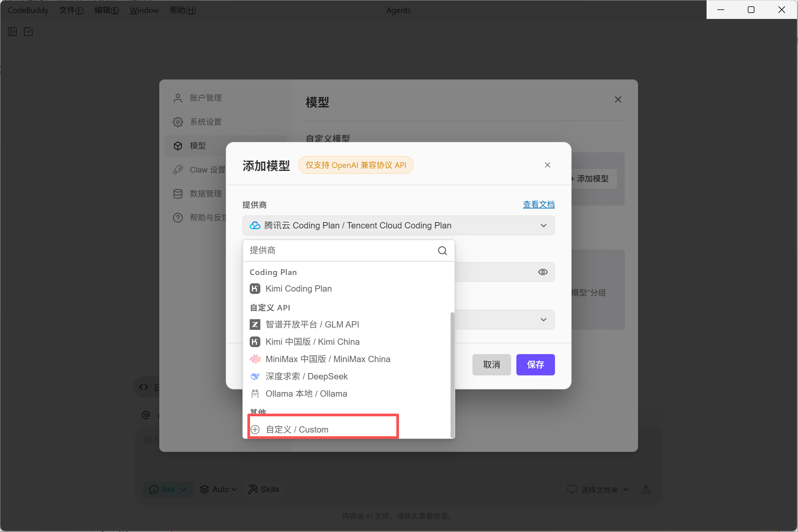798x532 pixels.
Task: Click the 仅支持 OpenAI 兼容协议 API badge
Action: [355, 165]
